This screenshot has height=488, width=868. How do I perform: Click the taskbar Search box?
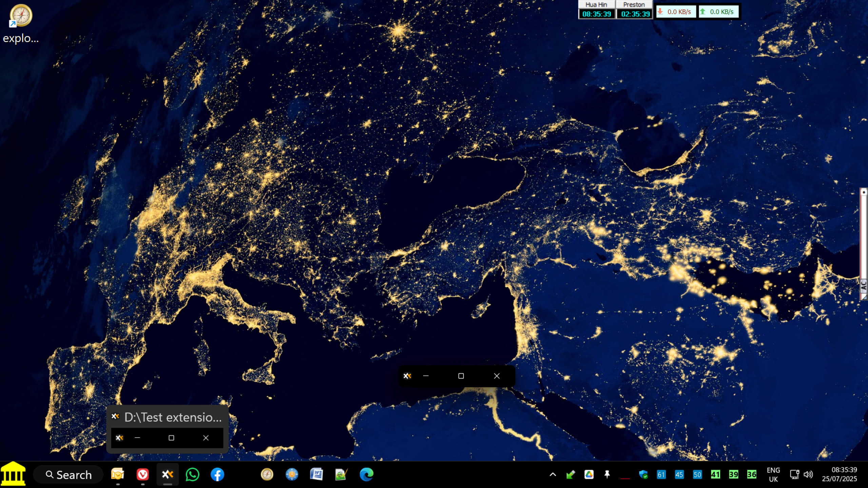[68, 474]
